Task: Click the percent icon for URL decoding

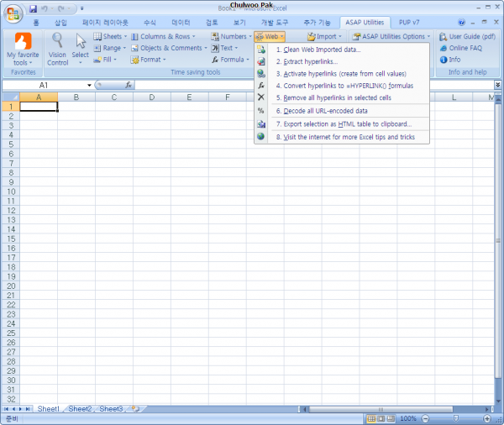Action: [x=261, y=111]
